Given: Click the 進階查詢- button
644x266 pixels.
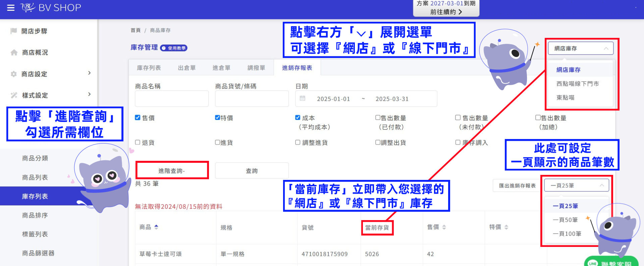Looking at the screenshot, I should (x=172, y=171).
